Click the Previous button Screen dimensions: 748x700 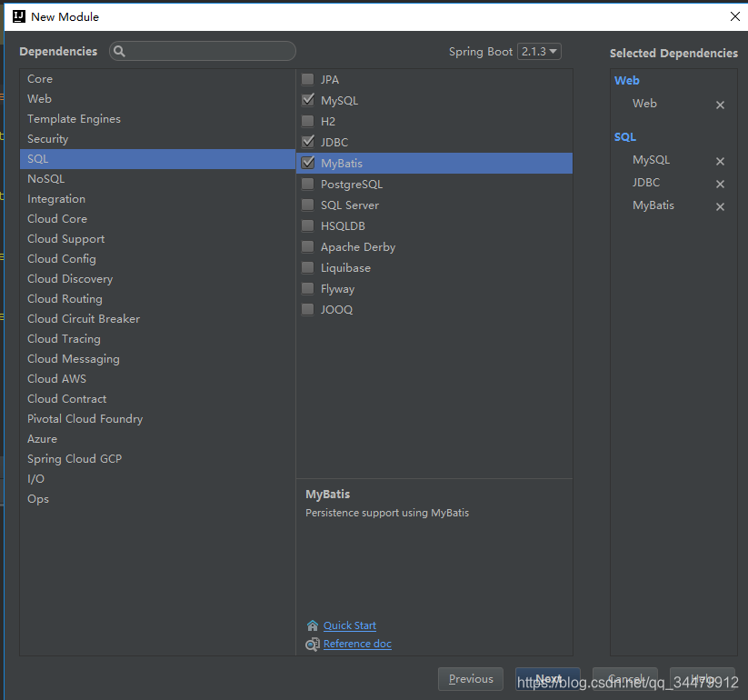click(x=471, y=679)
